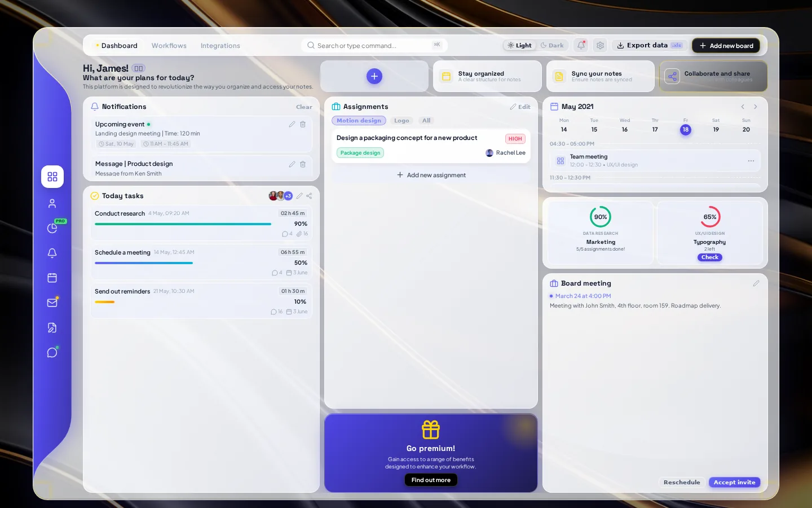
Task: Open the mail icon in sidebar
Action: point(52,303)
